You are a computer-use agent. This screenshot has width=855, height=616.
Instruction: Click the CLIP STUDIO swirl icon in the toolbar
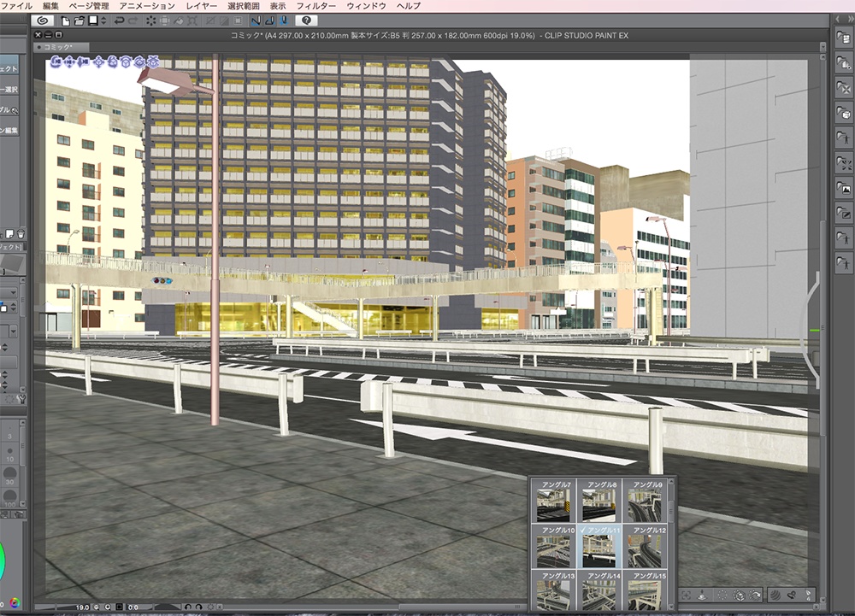pos(44,20)
